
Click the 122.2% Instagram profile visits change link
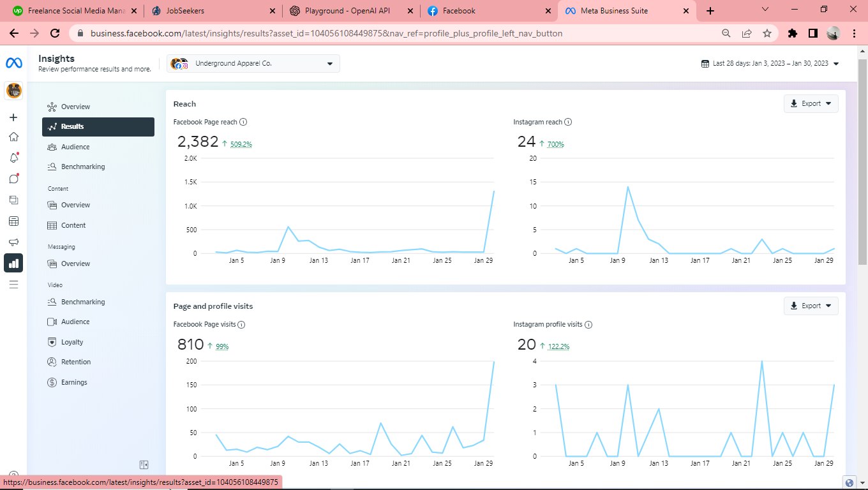coord(558,346)
